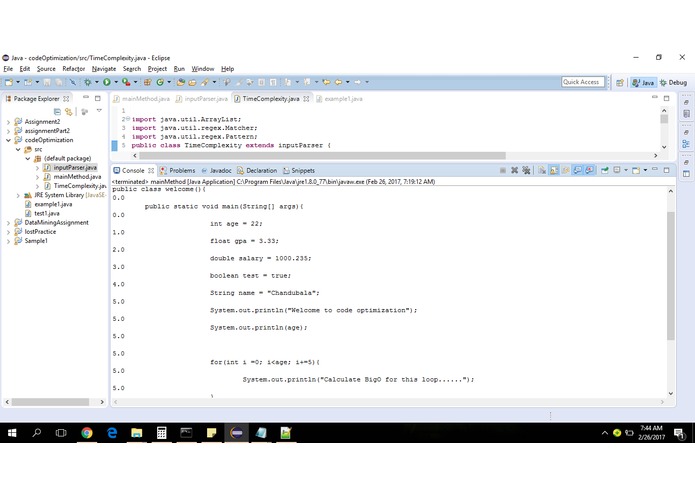Close the TimeComplexity.java tab
This screenshot has width=695, height=494.
306,99
